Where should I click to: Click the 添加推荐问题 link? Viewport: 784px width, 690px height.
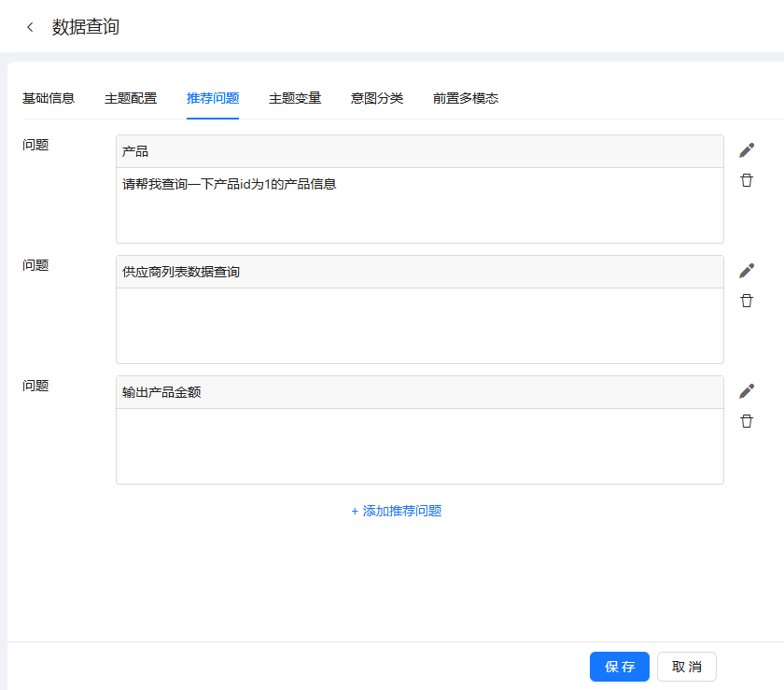tap(397, 511)
